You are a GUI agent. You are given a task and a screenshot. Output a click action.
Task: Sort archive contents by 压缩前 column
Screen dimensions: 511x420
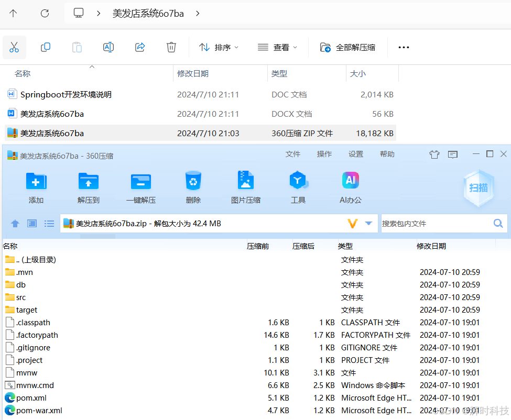258,246
